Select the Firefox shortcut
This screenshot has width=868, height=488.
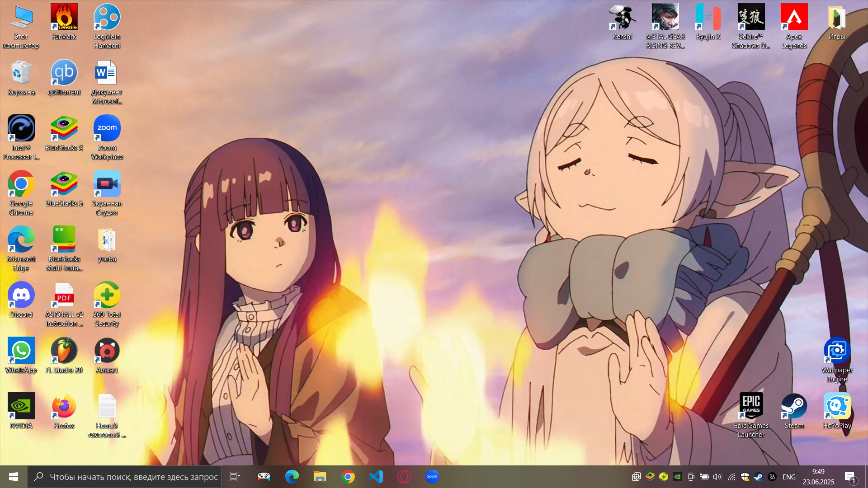coord(64,411)
